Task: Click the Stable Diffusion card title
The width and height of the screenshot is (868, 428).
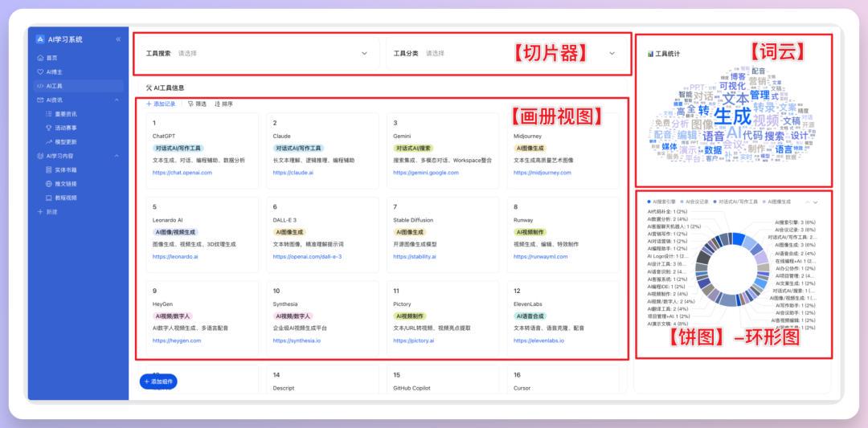Action: [x=413, y=220]
